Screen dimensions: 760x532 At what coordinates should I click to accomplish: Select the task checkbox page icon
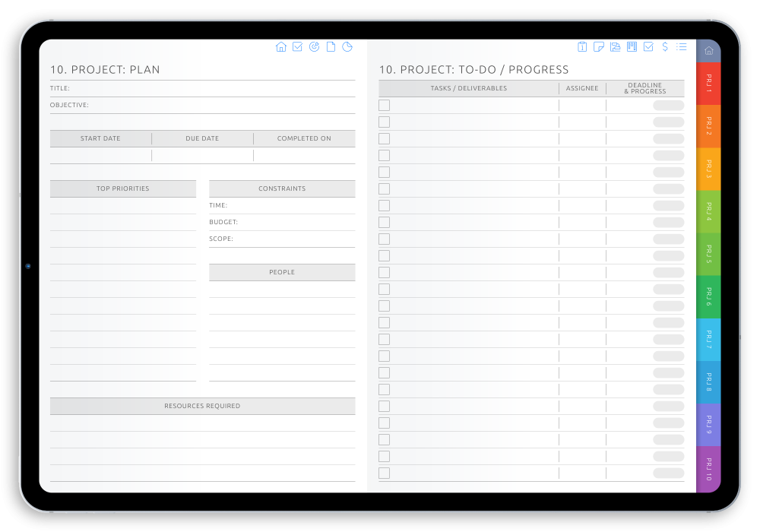pos(297,46)
